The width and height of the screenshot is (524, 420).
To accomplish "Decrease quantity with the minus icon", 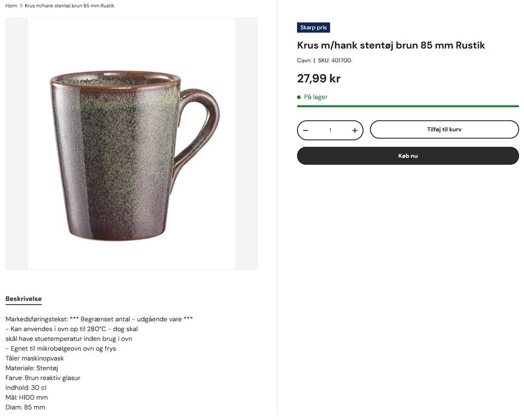I will (x=306, y=131).
